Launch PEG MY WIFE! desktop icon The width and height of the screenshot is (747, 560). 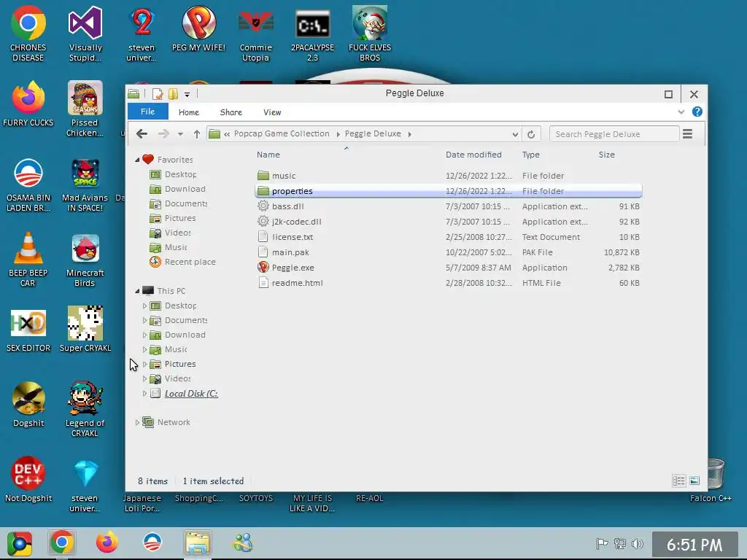coord(198,28)
